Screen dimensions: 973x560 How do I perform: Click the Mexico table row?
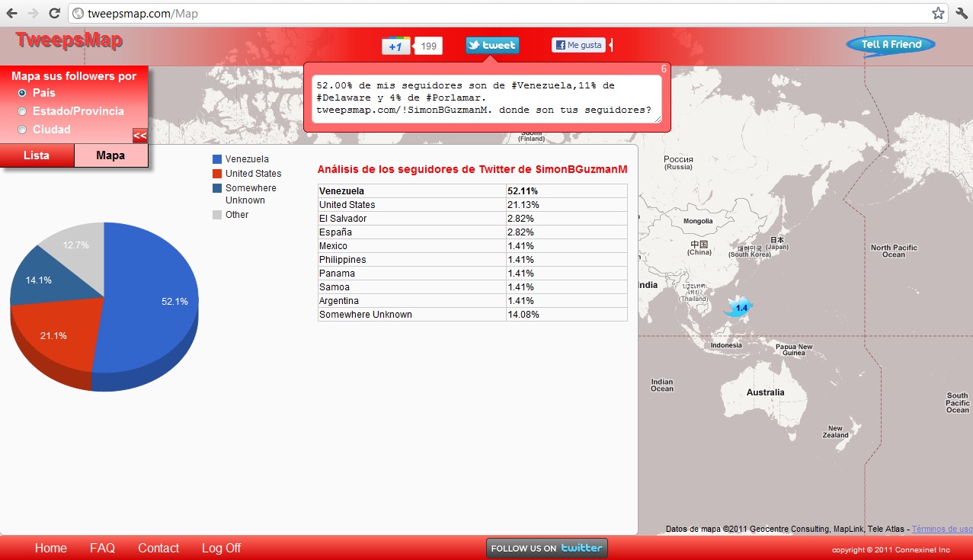pyautogui.click(x=472, y=246)
